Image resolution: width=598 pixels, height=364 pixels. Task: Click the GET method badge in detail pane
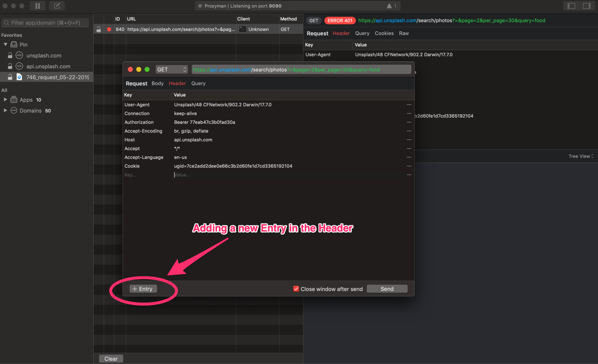pyautogui.click(x=314, y=21)
